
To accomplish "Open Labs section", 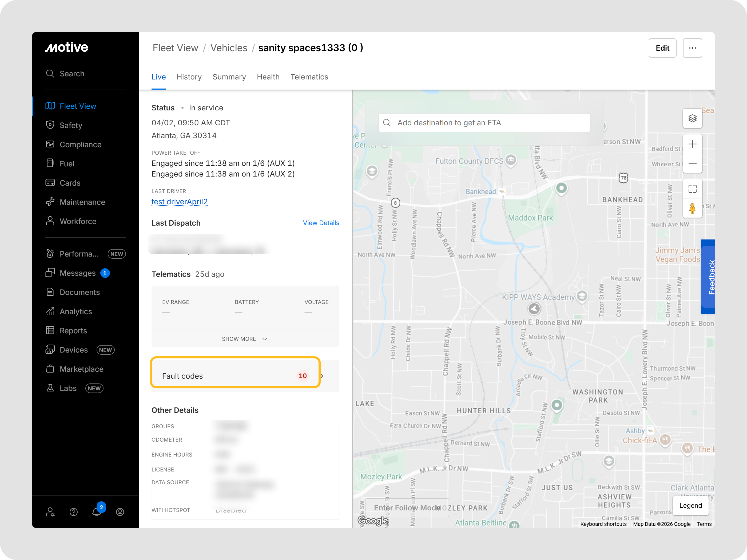I will (74, 389).
